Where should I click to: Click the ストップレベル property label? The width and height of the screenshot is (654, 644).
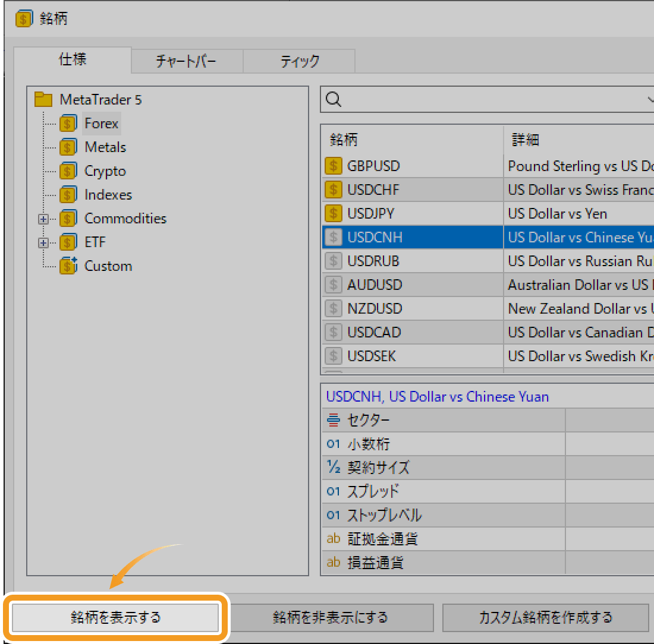(385, 515)
